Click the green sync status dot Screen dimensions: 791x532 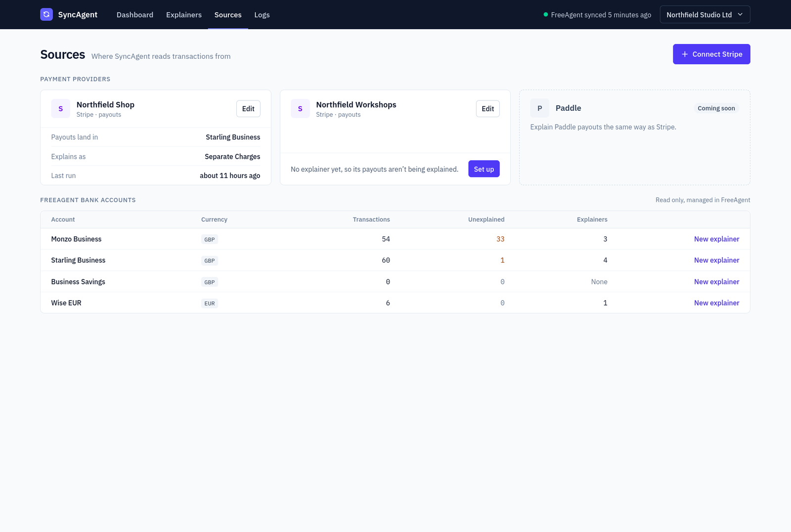pyautogui.click(x=546, y=15)
